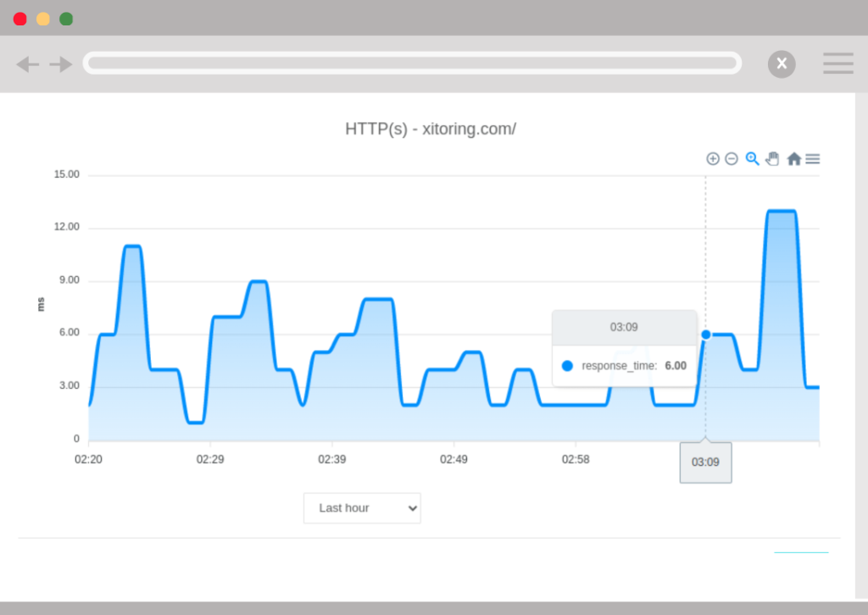
Task: Click the browser forward arrow
Action: [x=59, y=64]
